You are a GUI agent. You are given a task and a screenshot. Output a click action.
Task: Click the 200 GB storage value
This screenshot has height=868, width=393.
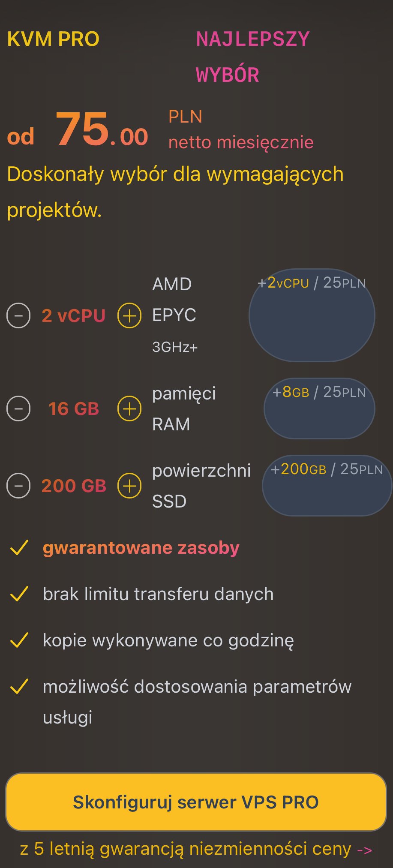pyautogui.click(x=74, y=486)
